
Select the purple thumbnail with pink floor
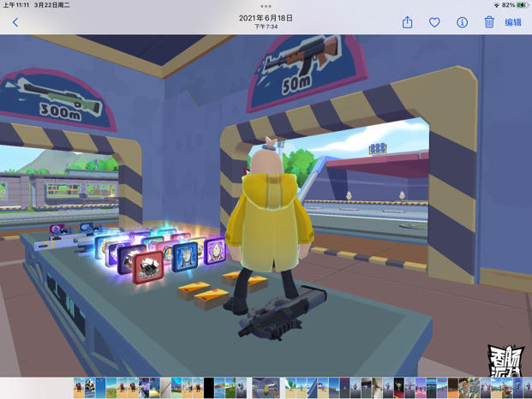[421, 388]
